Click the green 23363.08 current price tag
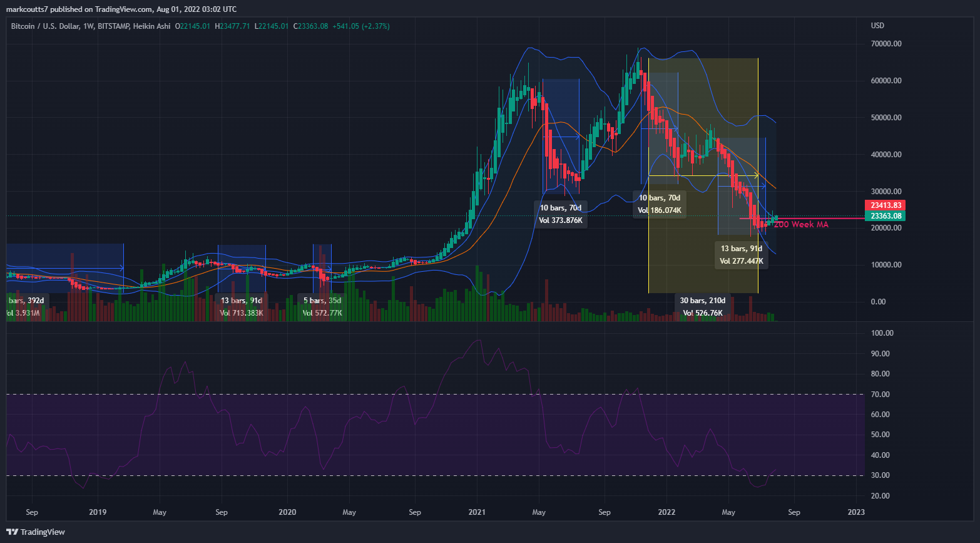The width and height of the screenshot is (980, 543). 886,216
